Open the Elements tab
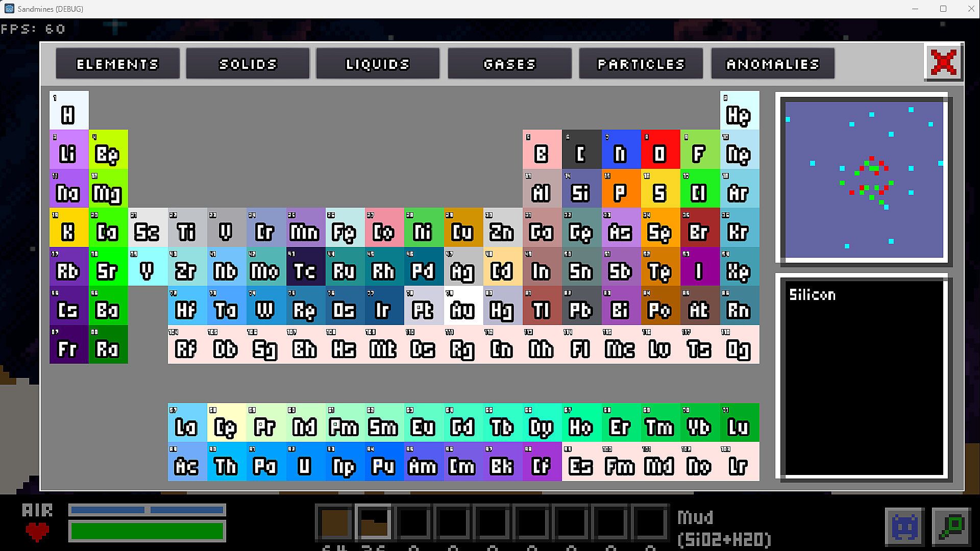 point(117,64)
